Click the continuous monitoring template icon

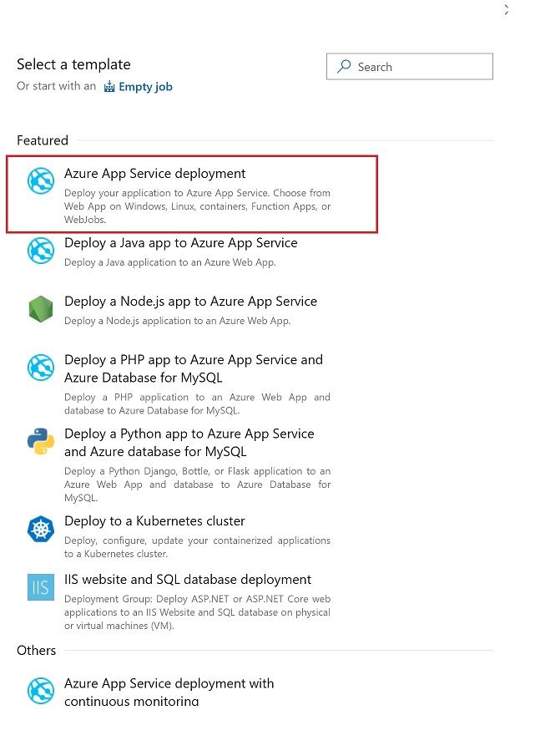(x=41, y=691)
